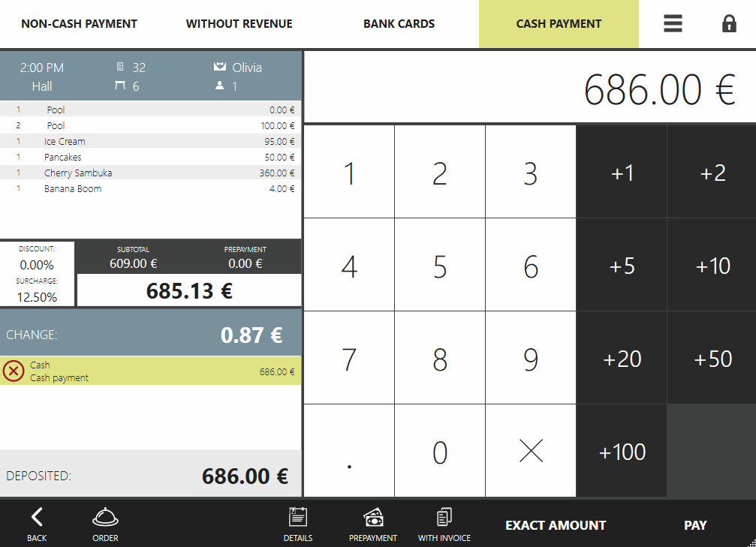Remove the Cash payment entry
This screenshot has height=547, width=756.
point(14,371)
